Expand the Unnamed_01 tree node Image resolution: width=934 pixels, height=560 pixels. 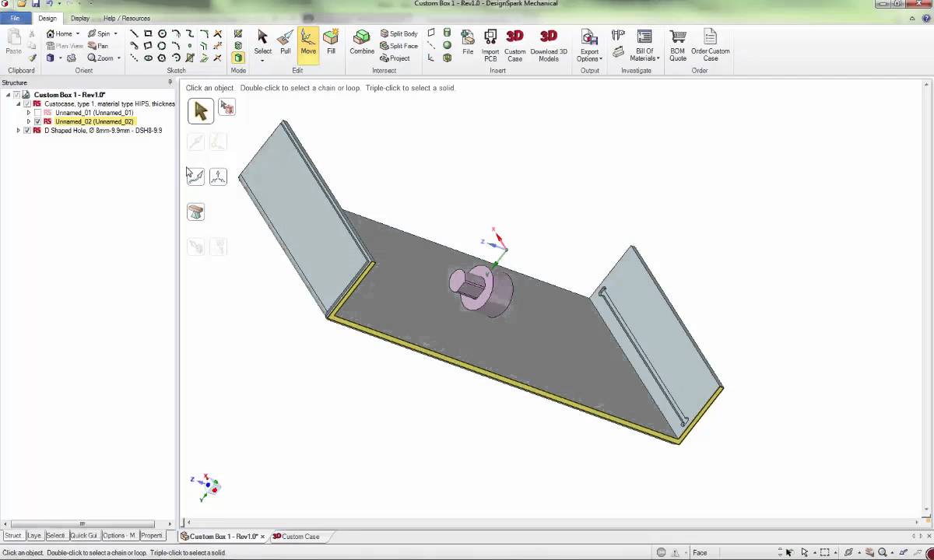pos(29,113)
